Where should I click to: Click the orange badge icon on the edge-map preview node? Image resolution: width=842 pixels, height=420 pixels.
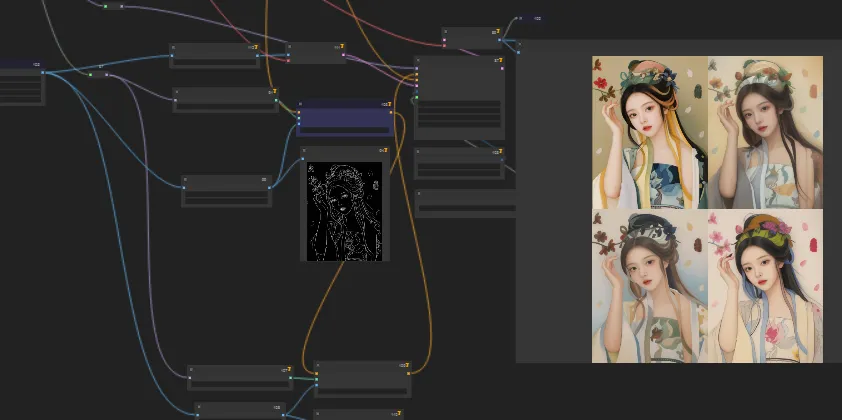click(x=385, y=151)
